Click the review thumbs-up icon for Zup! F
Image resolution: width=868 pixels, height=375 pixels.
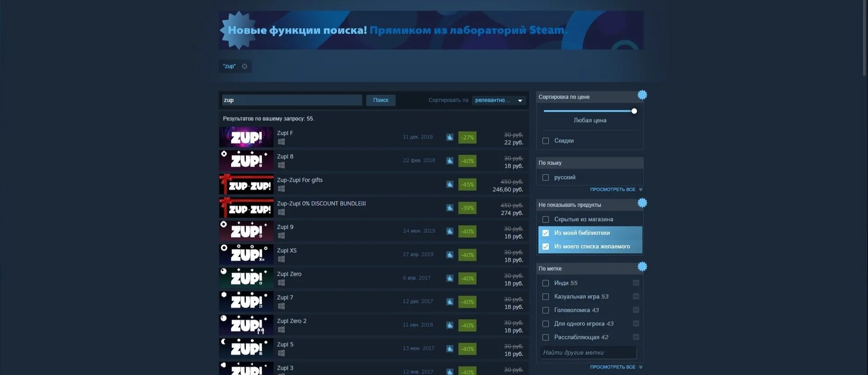450,137
